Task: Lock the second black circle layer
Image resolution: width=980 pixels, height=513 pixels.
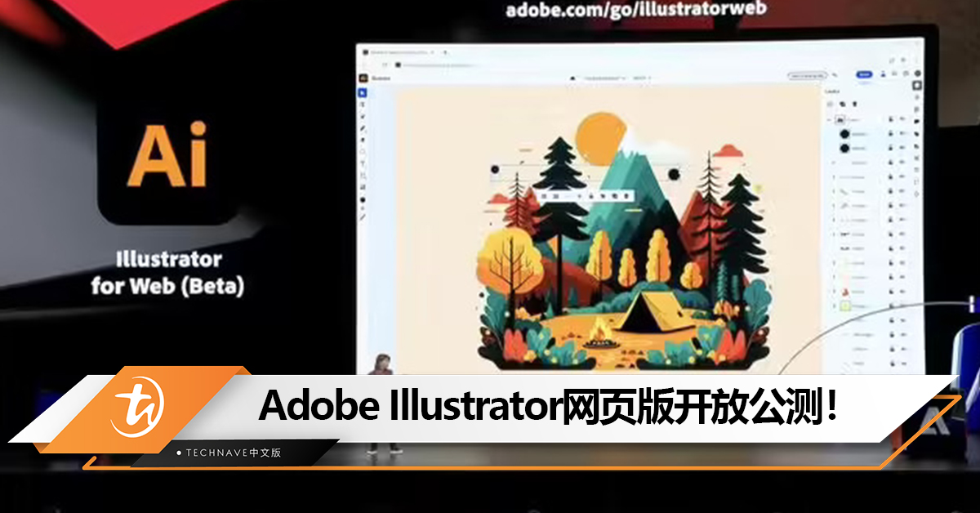Action: [x=890, y=147]
